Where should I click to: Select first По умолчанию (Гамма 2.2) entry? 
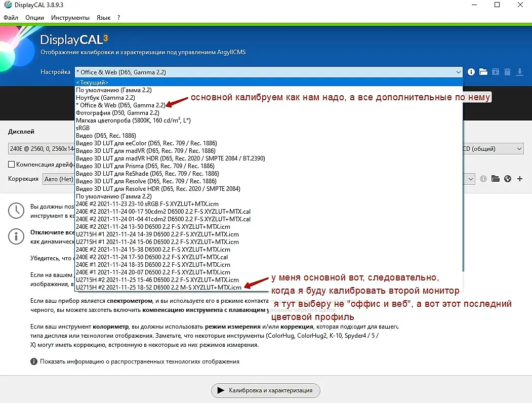tap(269, 90)
